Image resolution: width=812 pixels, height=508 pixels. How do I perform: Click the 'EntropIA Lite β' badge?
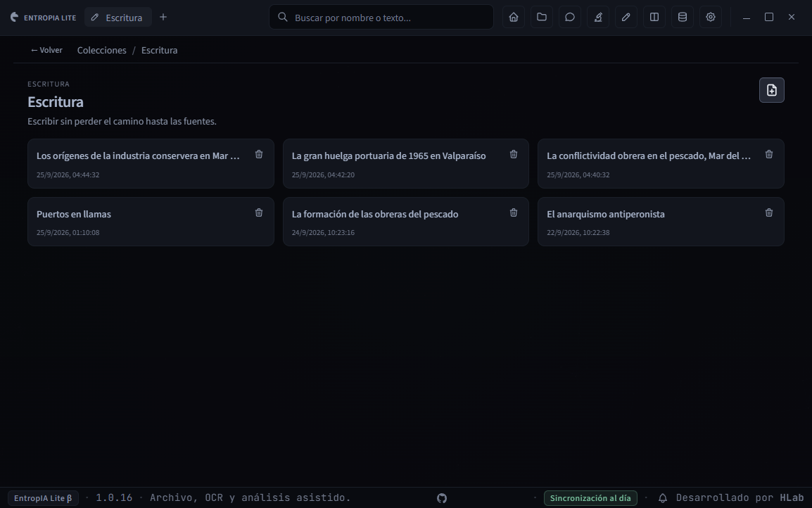point(43,498)
